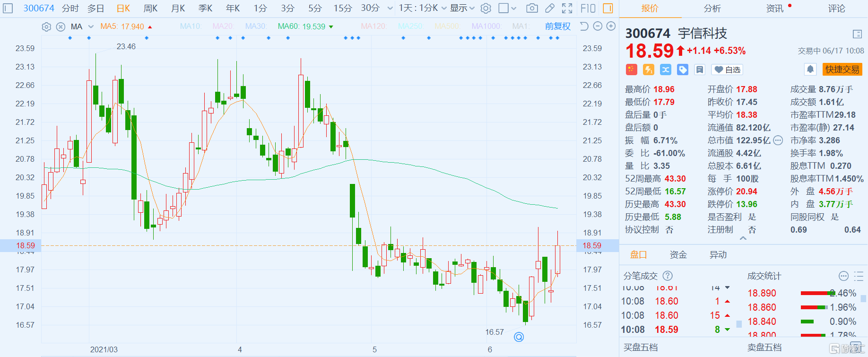Open the note/comment bookmark icon
868x357 pixels.
click(700, 70)
